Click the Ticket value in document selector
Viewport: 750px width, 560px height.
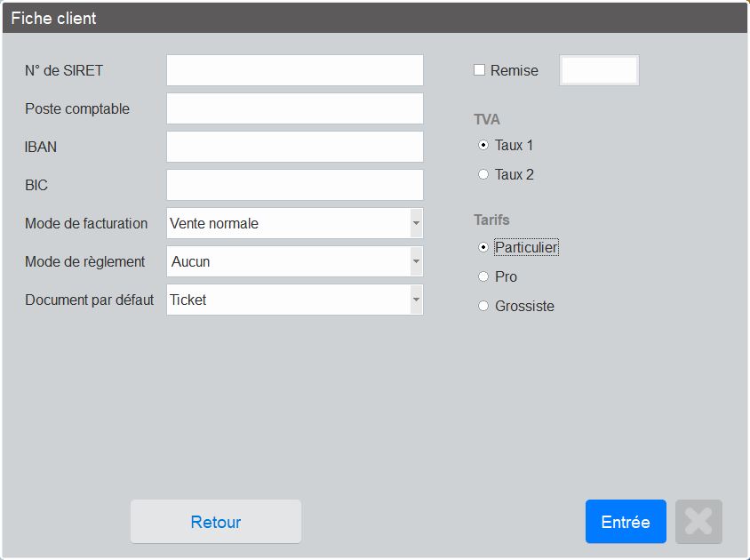tap(188, 300)
